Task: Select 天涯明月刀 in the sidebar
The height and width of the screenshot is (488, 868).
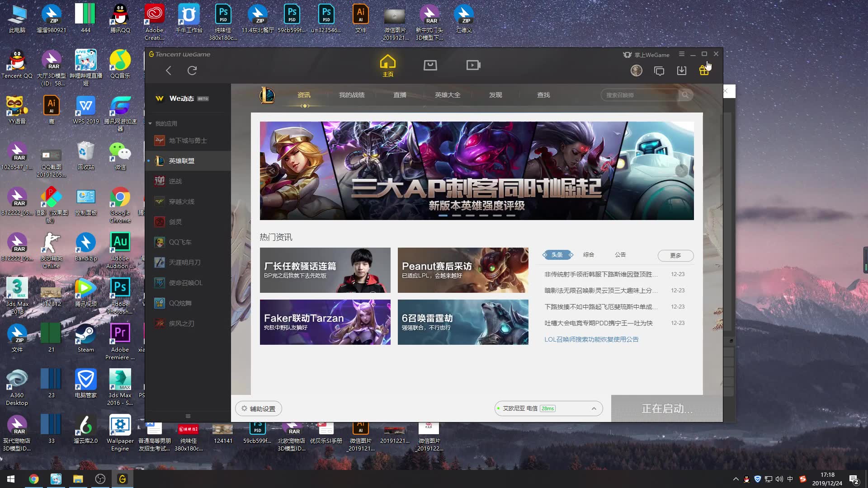Action: coord(188,263)
